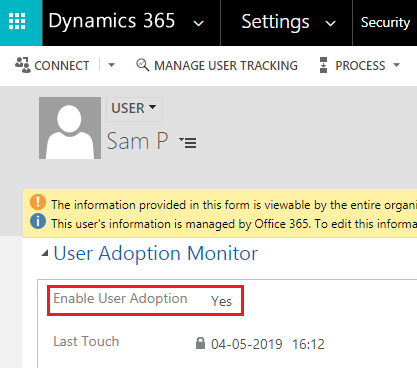The height and width of the screenshot is (368, 417).
Task: Expand the Settings chevron dropdown
Action: (x=330, y=23)
